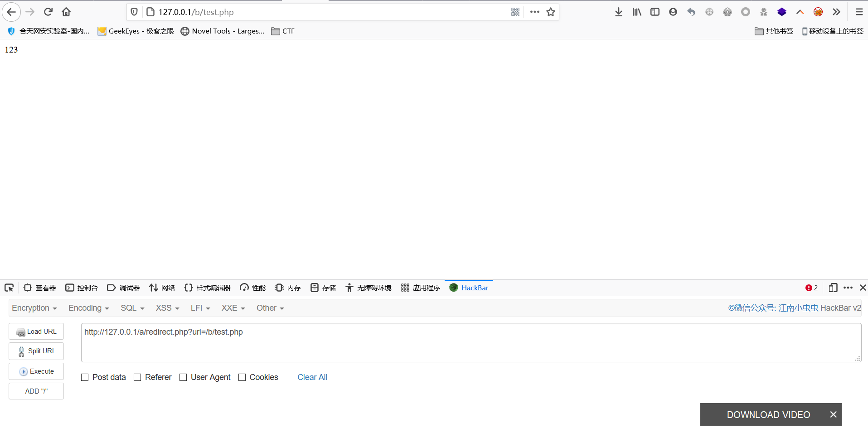Click the red caret extension icon
Screen dimensions: 868x447
pyautogui.click(x=800, y=12)
